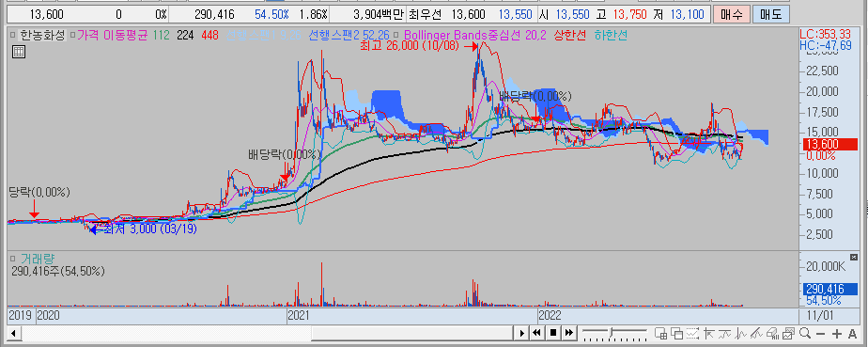Open the data table grid icon
The image size is (868, 347).
point(18,52)
